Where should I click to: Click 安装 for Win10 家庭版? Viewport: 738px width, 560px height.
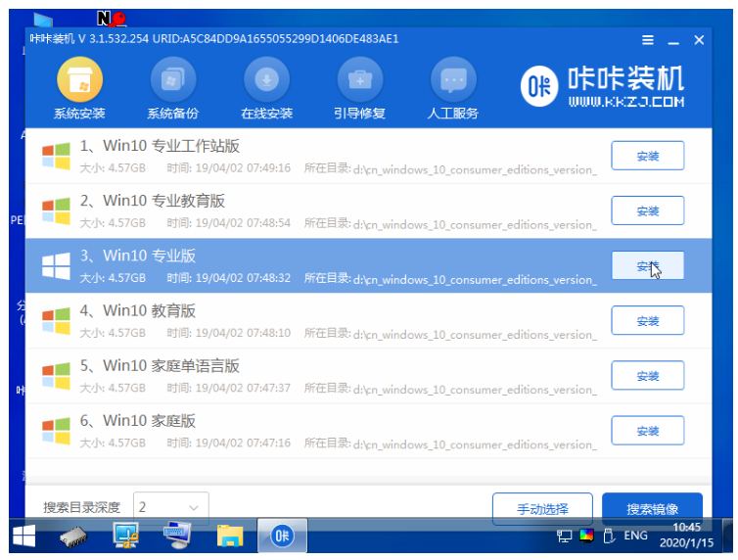pyautogui.click(x=647, y=430)
